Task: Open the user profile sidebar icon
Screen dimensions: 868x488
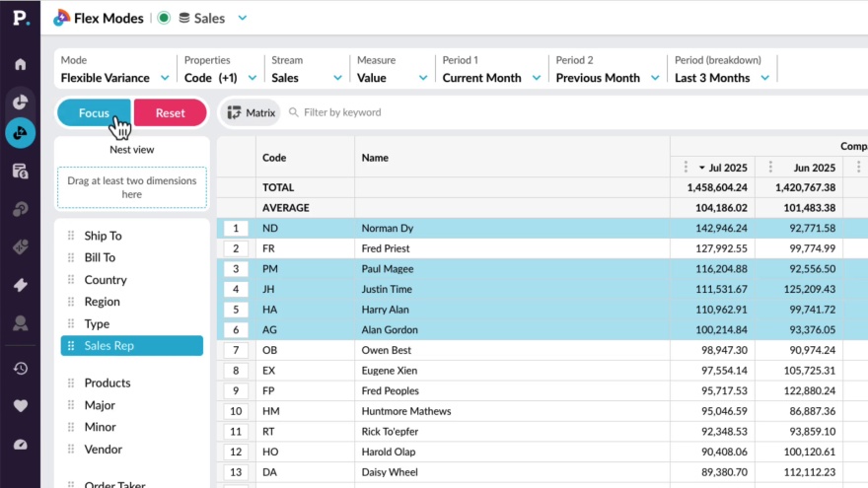Action: (x=21, y=323)
